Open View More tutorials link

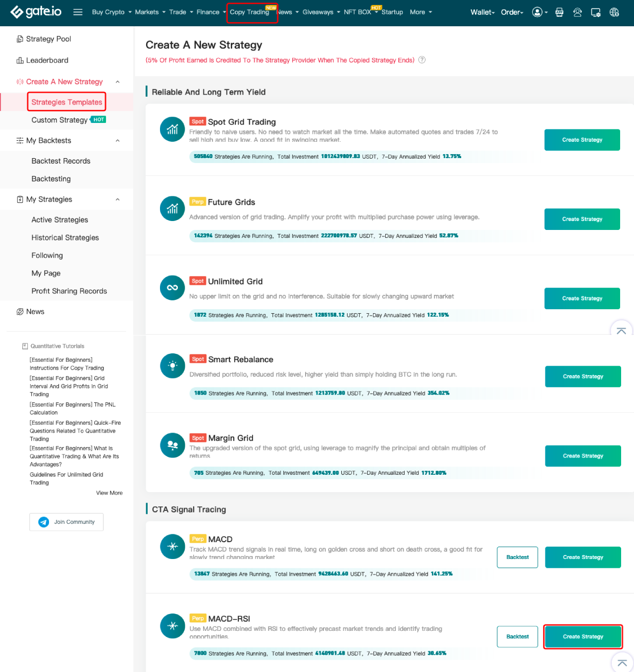[x=109, y=493]
